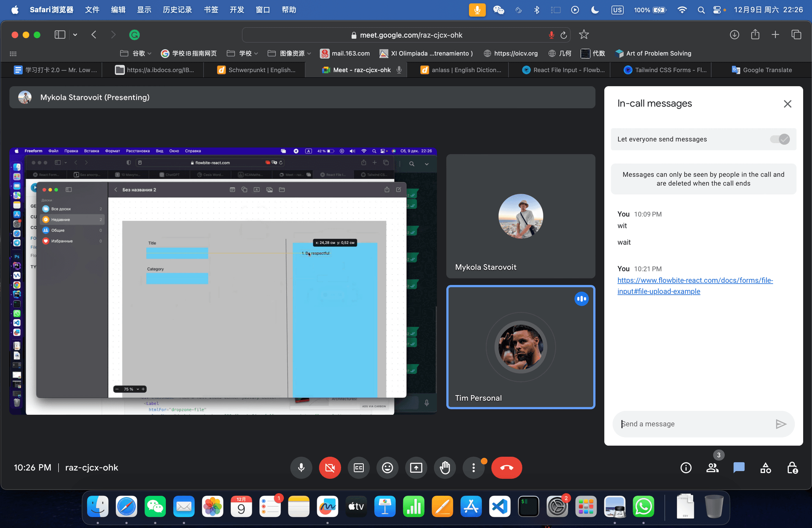Open the people participants panel icon
Viewport: 812px width, 528px height.
tap(712, 468)
